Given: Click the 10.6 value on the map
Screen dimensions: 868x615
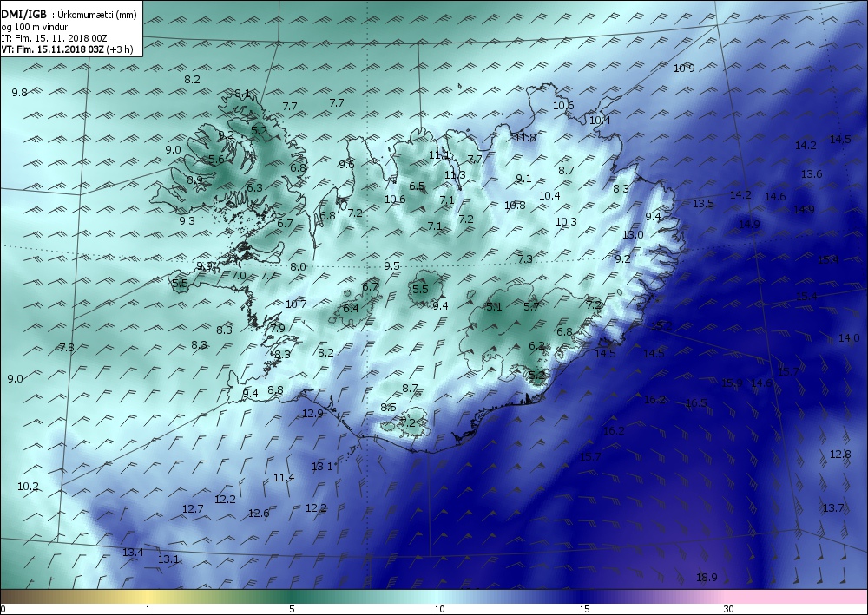Looking at the screenshot, I should (563, 105).
